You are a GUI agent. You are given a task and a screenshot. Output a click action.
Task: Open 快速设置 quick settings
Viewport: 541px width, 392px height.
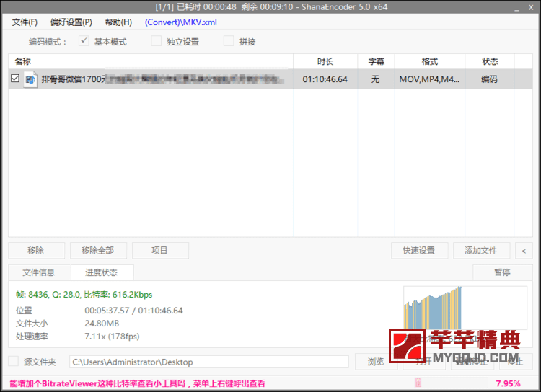[x=419, y=250]
